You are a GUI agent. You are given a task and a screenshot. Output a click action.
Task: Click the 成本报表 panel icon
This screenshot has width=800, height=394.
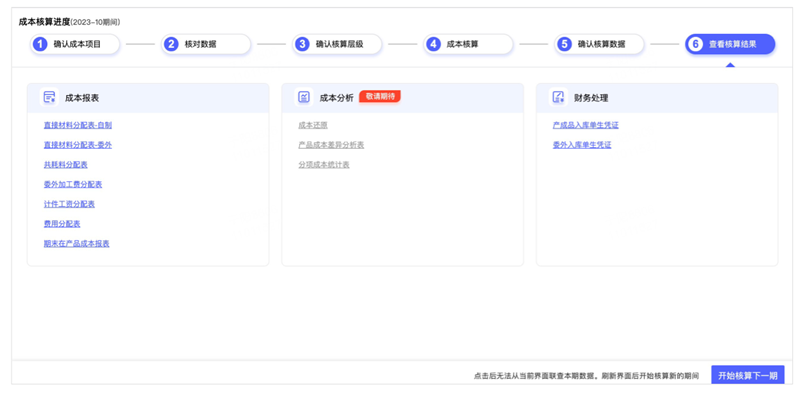pyautogui.click(x=49, y=97)
